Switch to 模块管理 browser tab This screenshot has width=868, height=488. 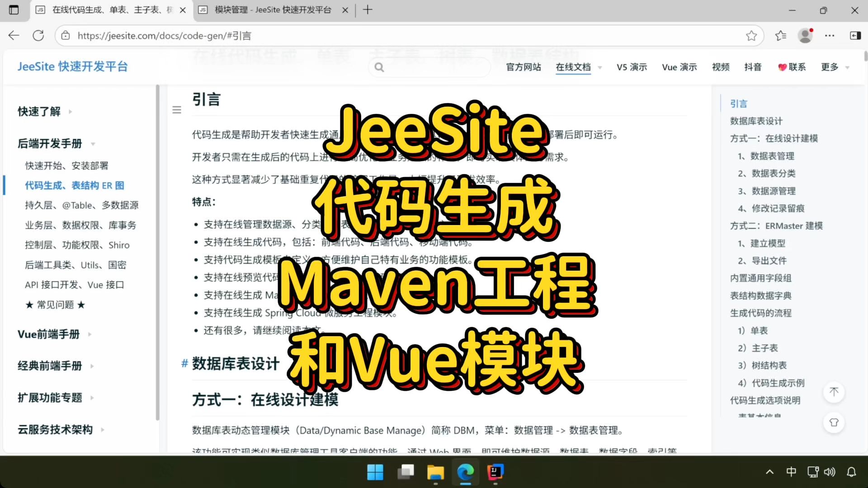273,10
